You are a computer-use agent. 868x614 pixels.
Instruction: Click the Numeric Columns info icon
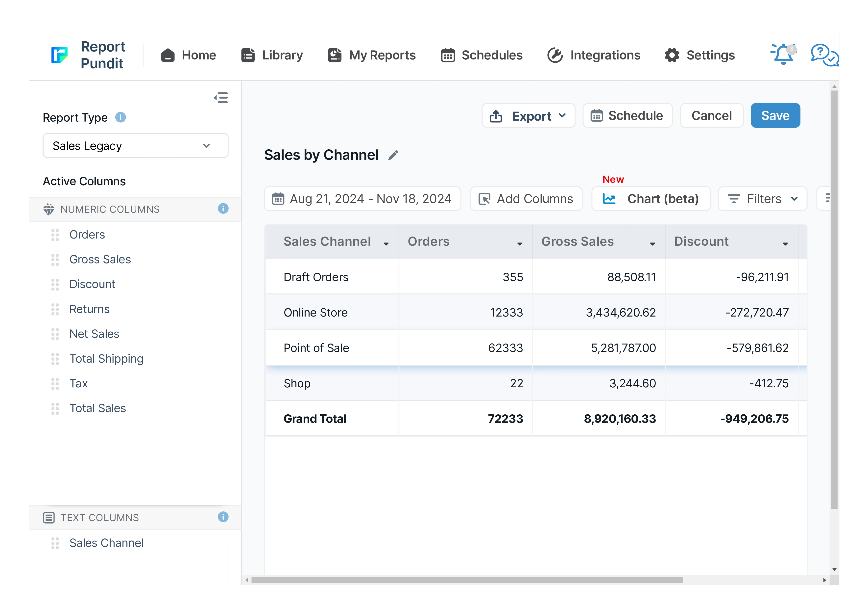223,209
